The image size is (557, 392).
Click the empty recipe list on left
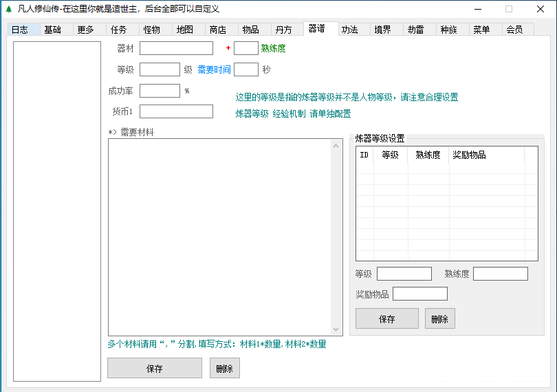(x=57, y=211)
